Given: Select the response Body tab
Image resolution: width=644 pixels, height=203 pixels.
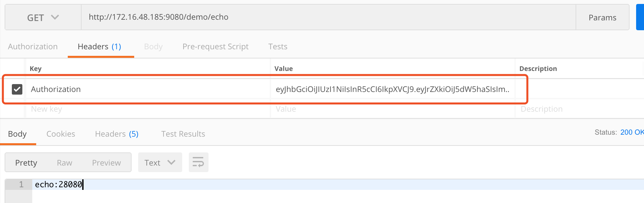Looking at the screenshot, I should tap(17, 134).
